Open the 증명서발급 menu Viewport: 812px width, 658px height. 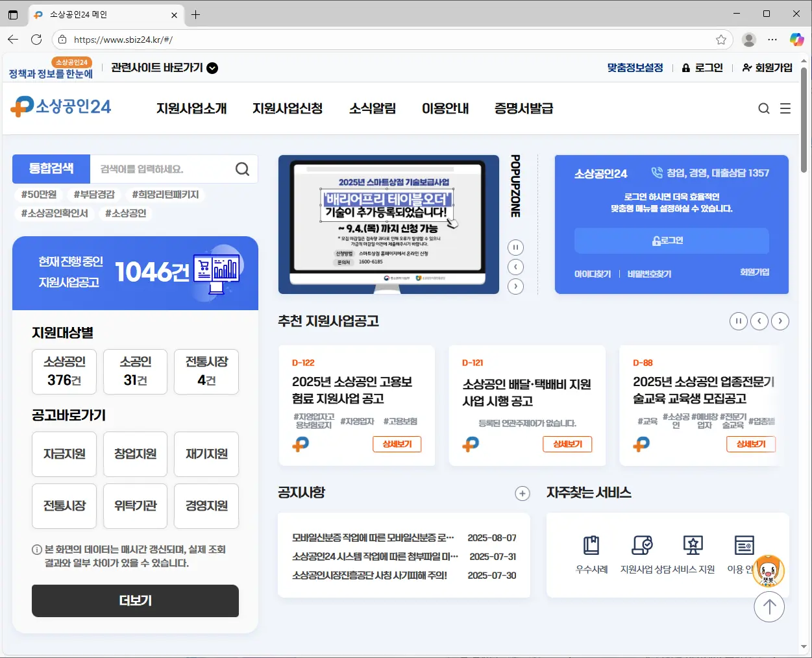pos(524,108)
